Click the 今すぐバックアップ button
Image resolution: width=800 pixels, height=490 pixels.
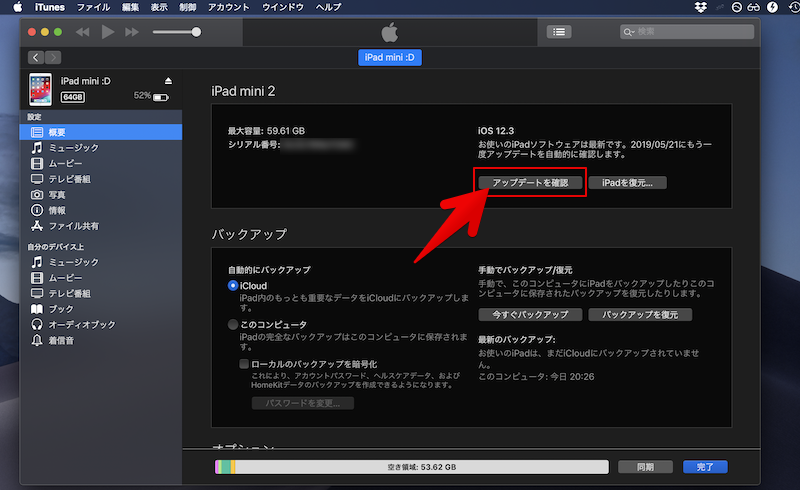click(x=530, y=314)
